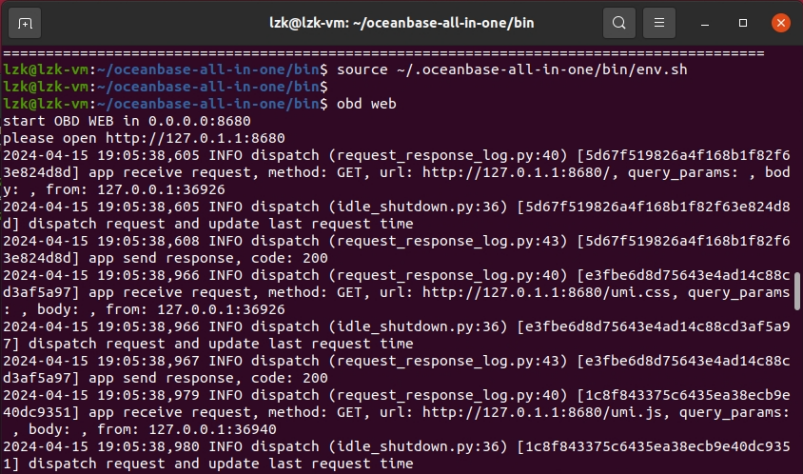Click the URL http://127.0.1.1:8680/umi.js
The width and height of the screenshot is (803, 474).
542,412
